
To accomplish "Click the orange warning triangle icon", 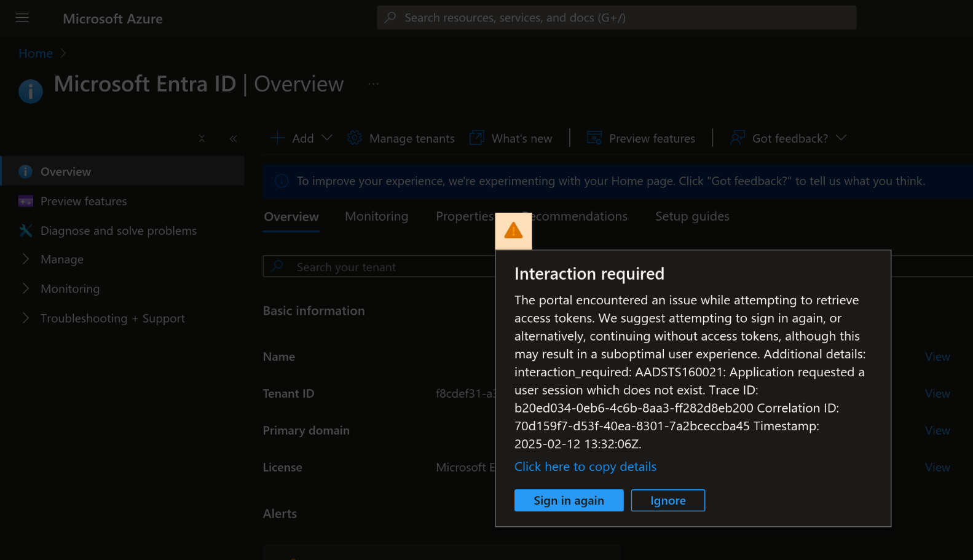I will [513, 231].
